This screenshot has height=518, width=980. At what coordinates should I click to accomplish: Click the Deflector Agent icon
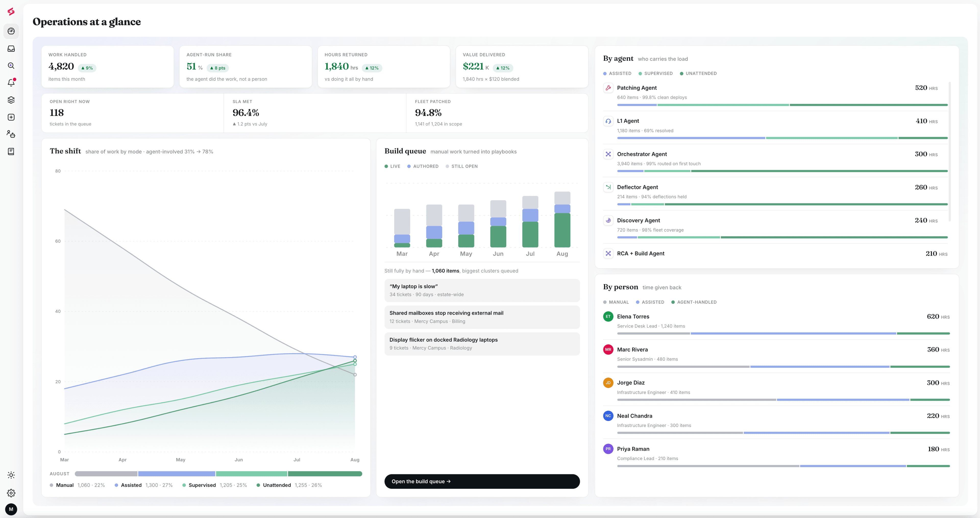tap(608, 187)
